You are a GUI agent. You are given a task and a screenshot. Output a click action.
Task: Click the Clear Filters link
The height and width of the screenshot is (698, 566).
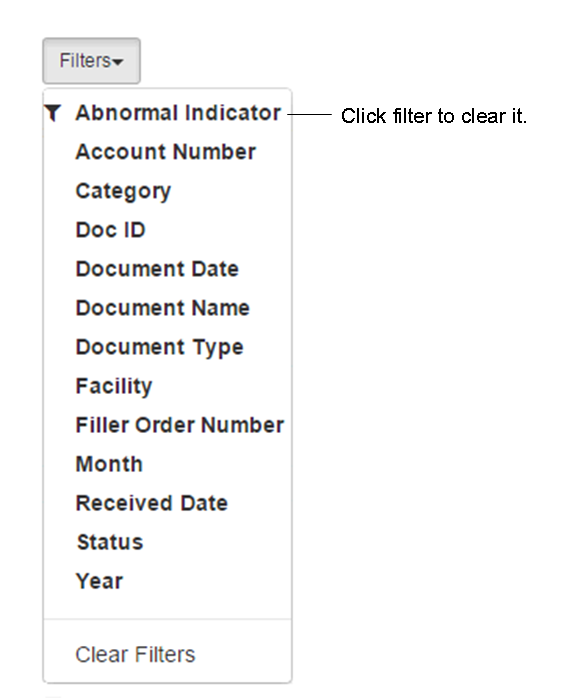tap(135, 655)
